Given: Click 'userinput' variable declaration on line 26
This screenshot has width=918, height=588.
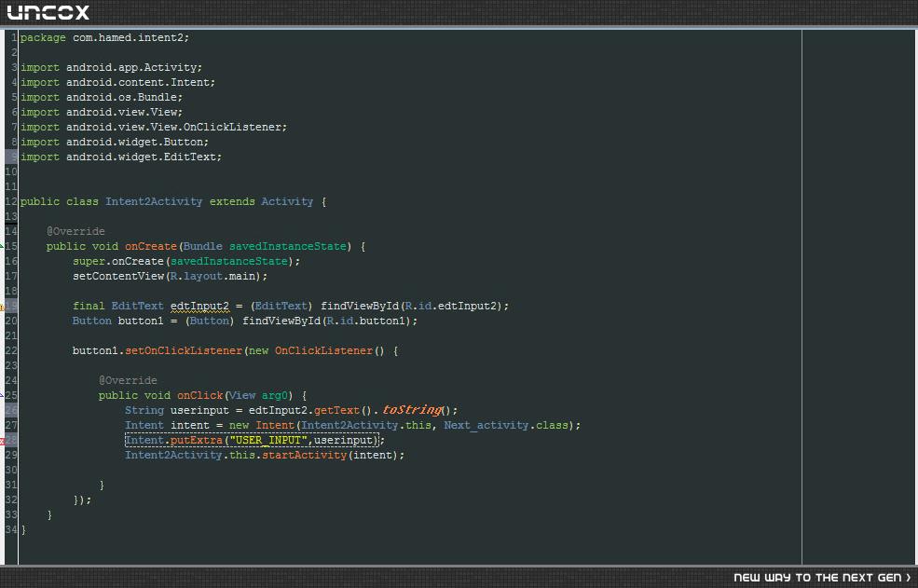Looking at the screenshot, I should (x=199, y=411).
